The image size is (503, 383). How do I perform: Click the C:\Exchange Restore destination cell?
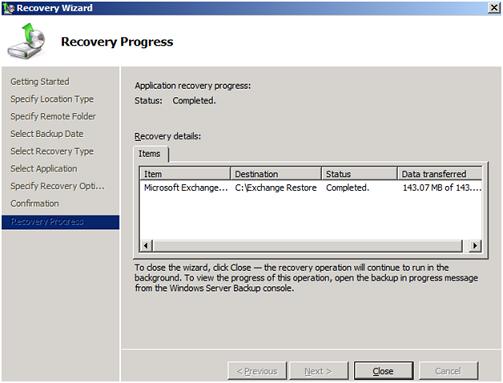click(276, 188)
